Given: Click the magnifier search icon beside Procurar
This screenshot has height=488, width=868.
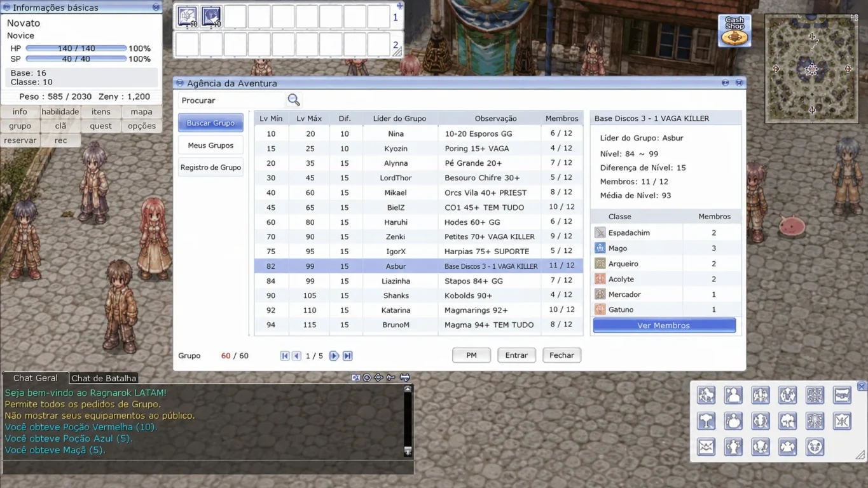Looking at the screenshot, I should pyautogui.click(x=294, y=100).
